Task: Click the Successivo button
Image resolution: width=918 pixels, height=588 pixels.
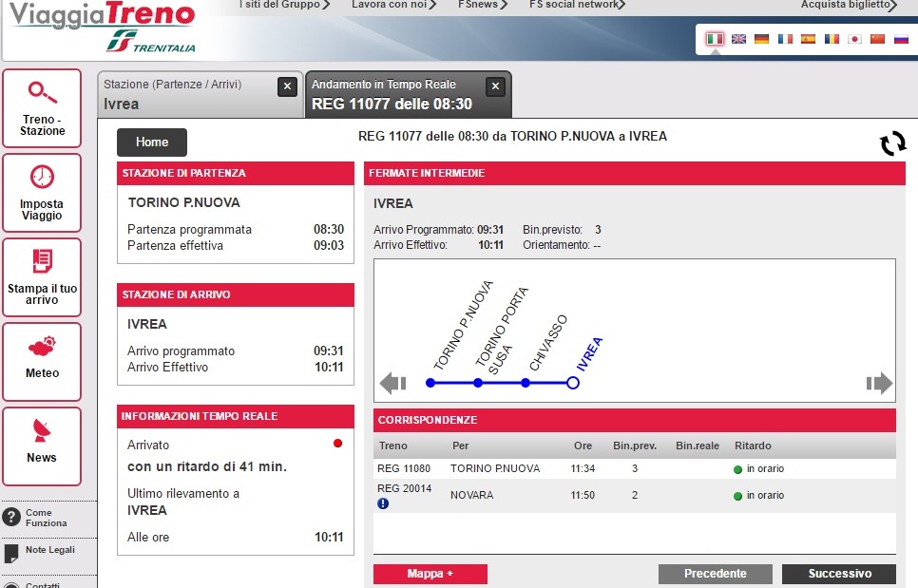Action: (x=839, y=574)
